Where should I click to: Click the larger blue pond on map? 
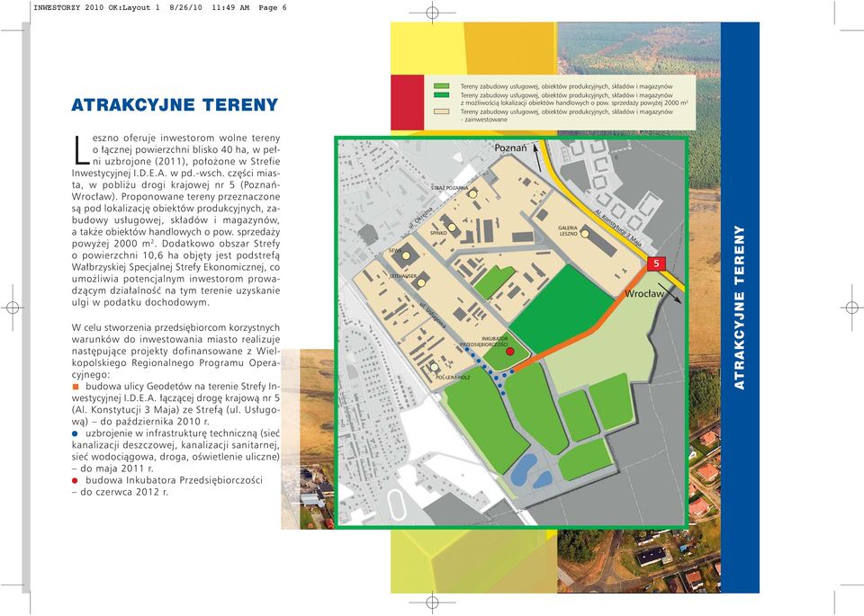point(523,469)
